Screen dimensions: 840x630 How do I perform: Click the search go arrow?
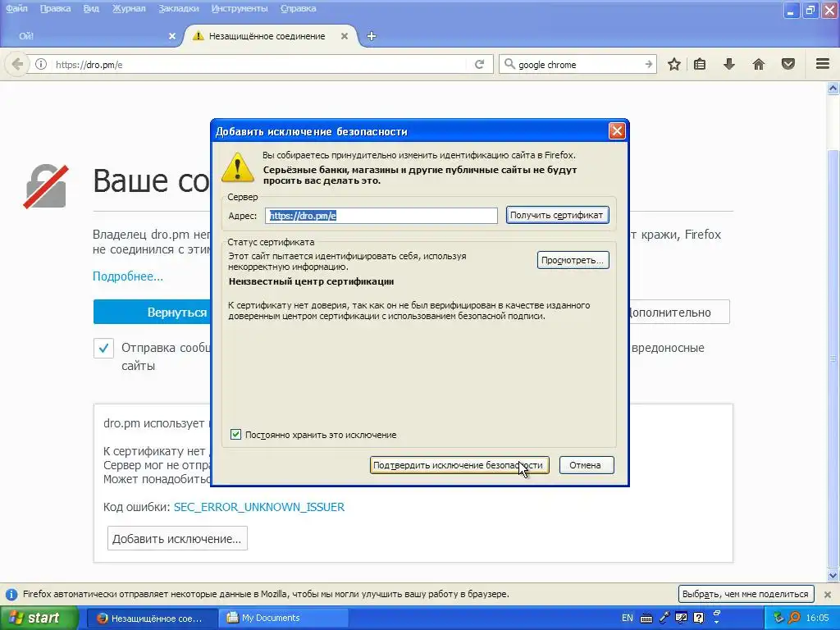(x=649, y=64)
